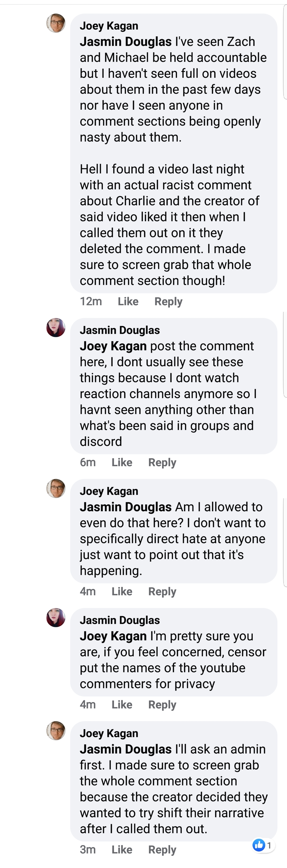Reply to the 3m comment
The height and width of the screenshot is (868, 287).
(162, 850)
